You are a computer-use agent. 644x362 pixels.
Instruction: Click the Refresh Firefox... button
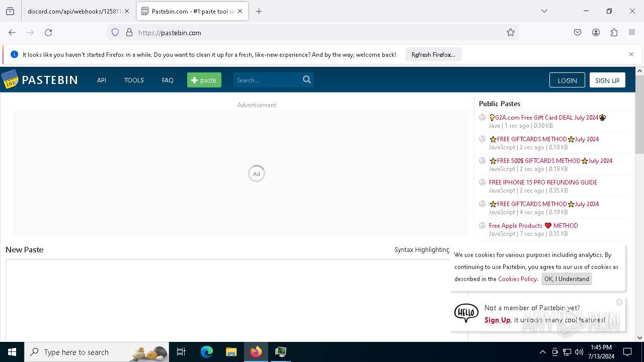(x=433, y=54)
